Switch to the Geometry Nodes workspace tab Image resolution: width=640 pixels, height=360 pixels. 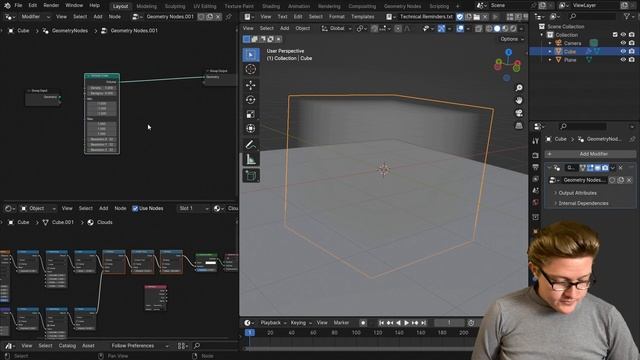point(402,6)
